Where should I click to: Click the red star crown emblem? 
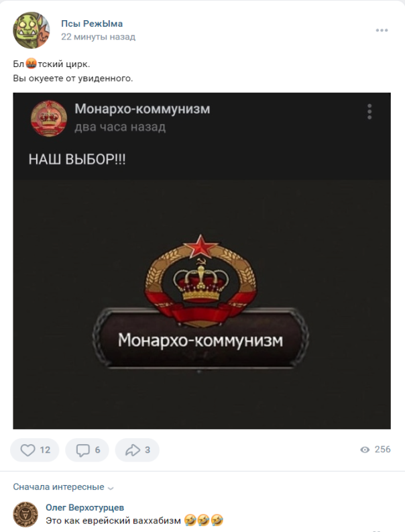click(x=200, y=280)
